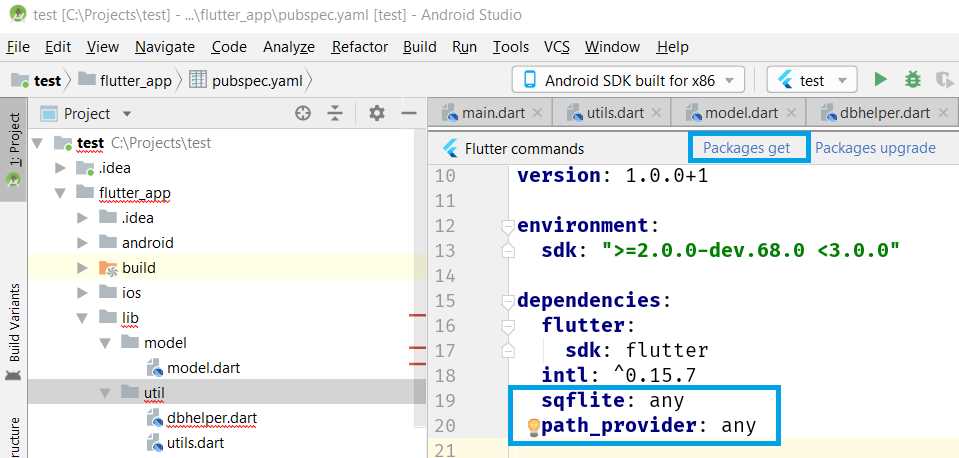Open the VCS menu
Image resolution: width=959 pixels, height=458 pixels.
[557, 47]
